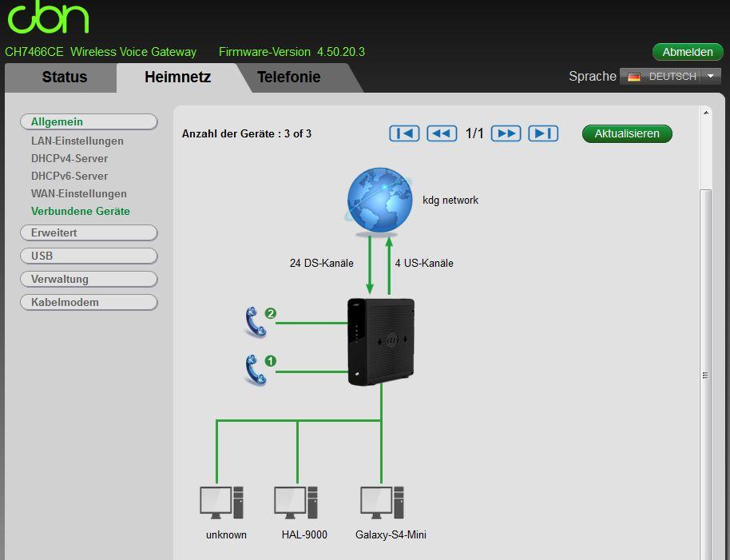Screen dimensions: 730x560
Task: Go to previous devices page
Action: (x=442, y=133)
